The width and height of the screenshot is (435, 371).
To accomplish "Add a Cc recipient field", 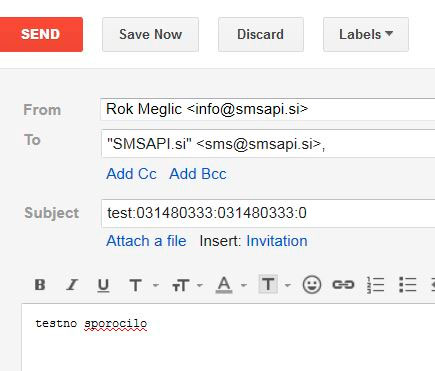I will pyautogui.click(x=131, y=174).
